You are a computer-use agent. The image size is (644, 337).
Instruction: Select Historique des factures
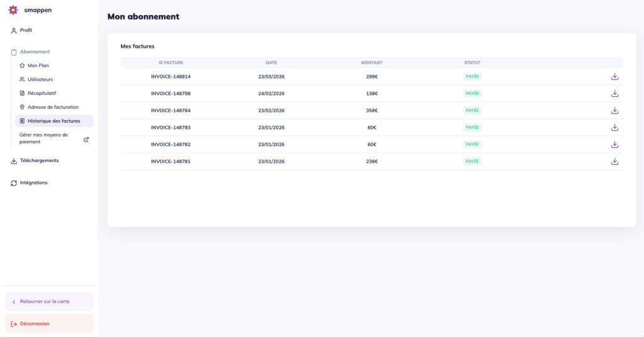pyautogui.click(x=53, y=121)
